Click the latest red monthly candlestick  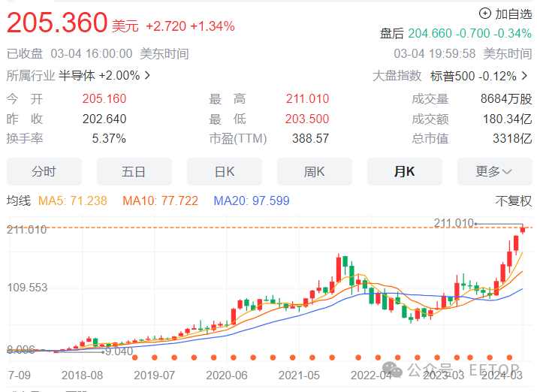[x=523, y=230]
